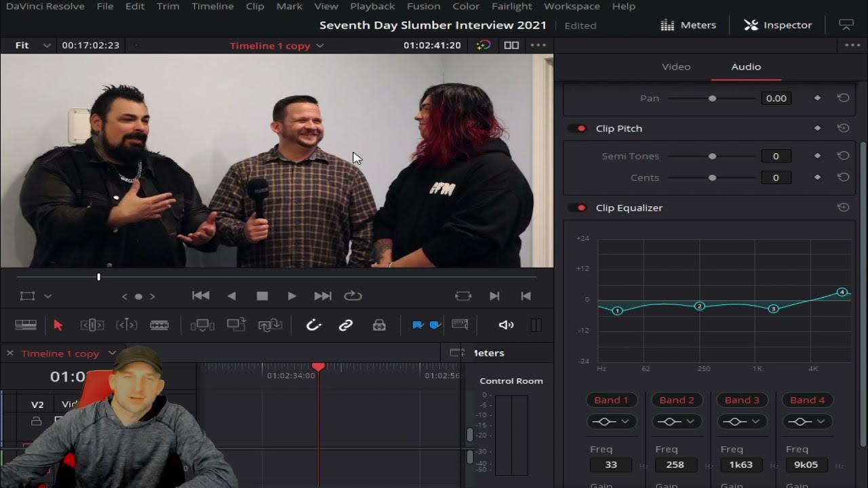The width and height of the screenshot is (868, 488).
Task: Click the bypass color grades icon
Action: coord(483,45)
